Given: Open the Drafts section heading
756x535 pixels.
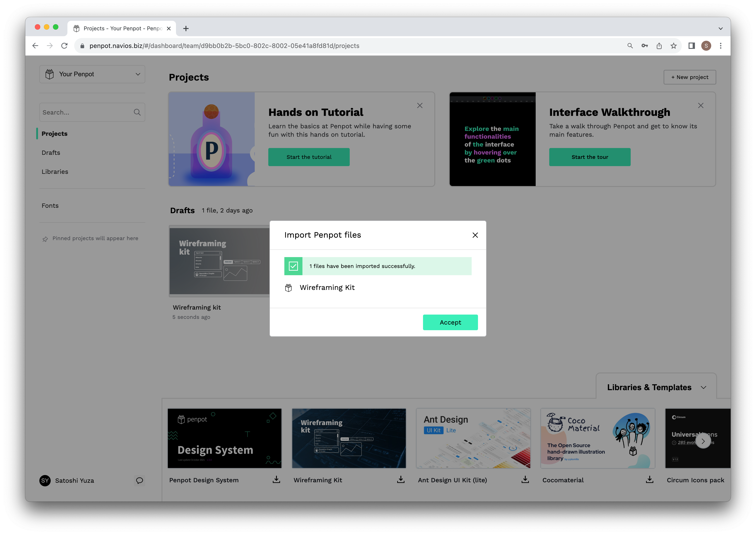Looking at the screenshot, I should [182, 210].
